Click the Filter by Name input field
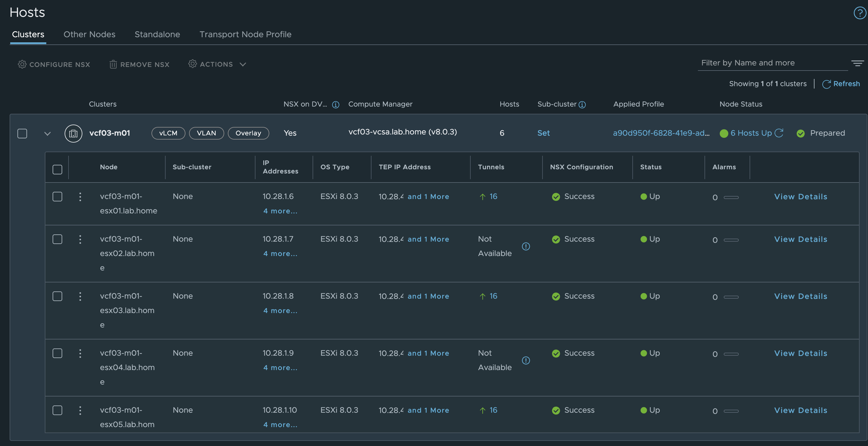 tap(772, 63)
